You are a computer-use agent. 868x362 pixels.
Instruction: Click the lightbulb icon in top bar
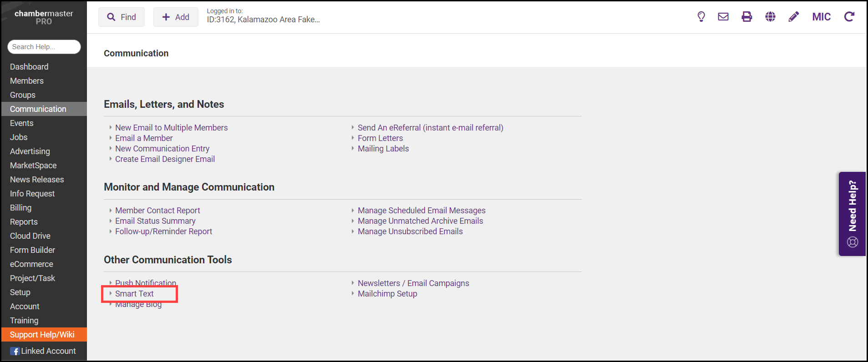(701, 17)
